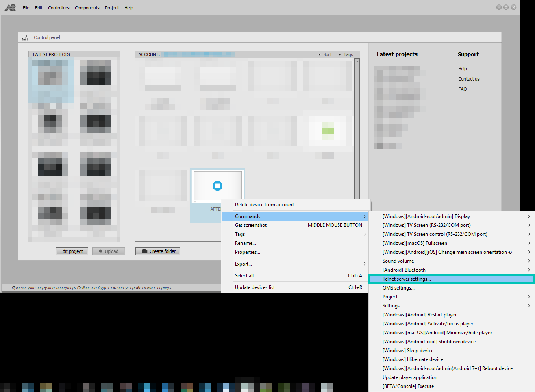Open the Help support link
Image resolution: width=535 pixels, height=392 pixels.
[x=463, y=69]
